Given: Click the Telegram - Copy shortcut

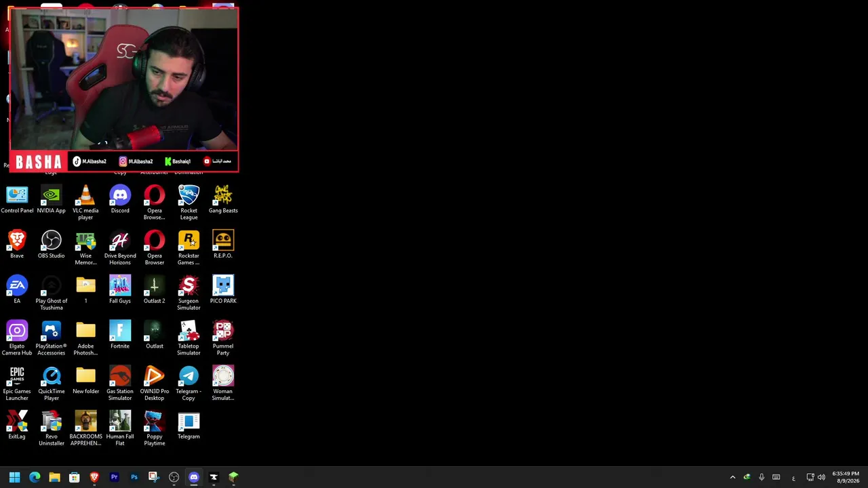Looking at the screenshot, I should click(x=189, y=384).
